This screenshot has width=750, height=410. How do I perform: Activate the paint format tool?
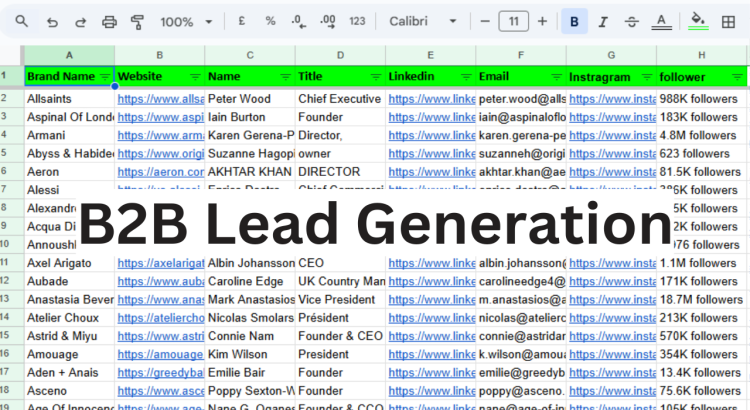(138, 21)
